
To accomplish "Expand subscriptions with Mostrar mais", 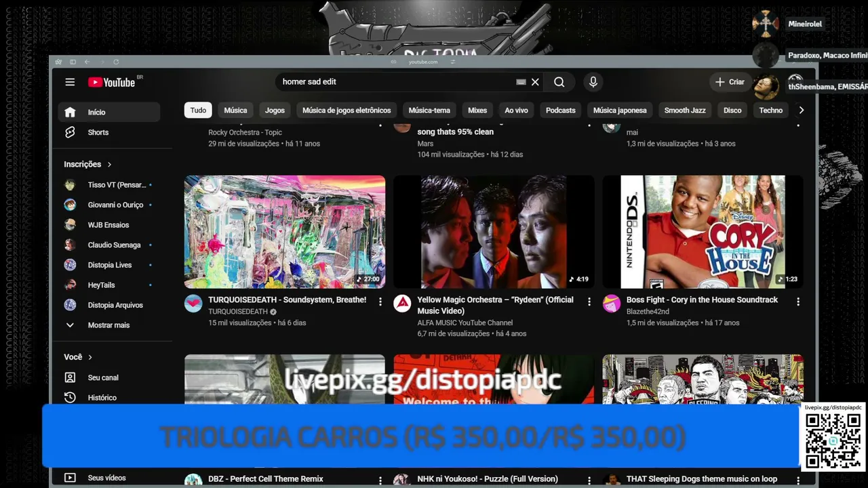I will pos(109,325).
